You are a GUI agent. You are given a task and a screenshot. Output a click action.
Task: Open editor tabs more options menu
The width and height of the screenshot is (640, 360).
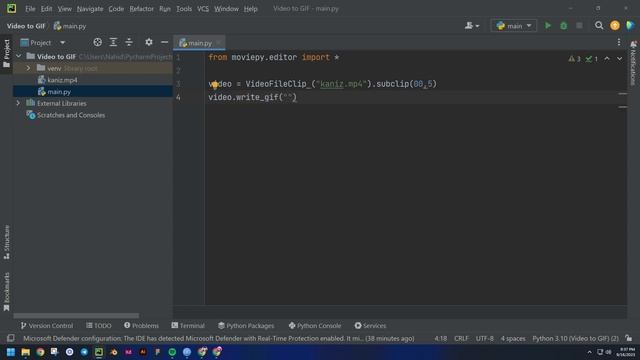(619, 42)
